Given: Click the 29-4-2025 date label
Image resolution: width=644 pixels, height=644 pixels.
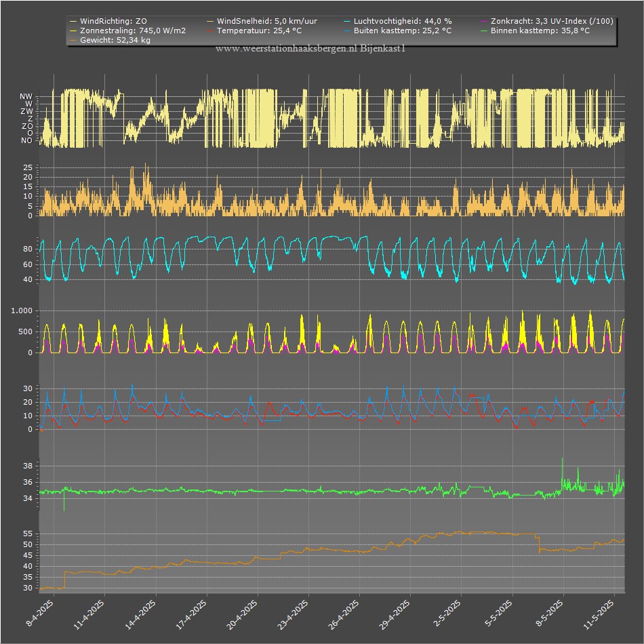Looking at the screenshot, I should [395, 614].
